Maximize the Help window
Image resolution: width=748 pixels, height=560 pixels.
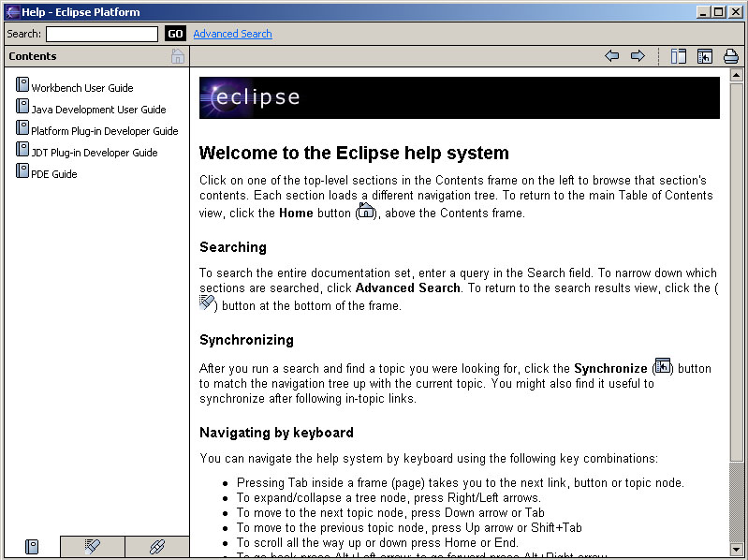click(719, 12)
